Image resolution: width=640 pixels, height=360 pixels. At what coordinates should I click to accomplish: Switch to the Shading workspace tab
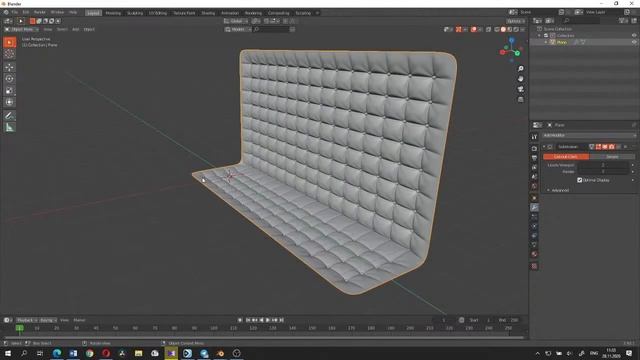point(208,13)
